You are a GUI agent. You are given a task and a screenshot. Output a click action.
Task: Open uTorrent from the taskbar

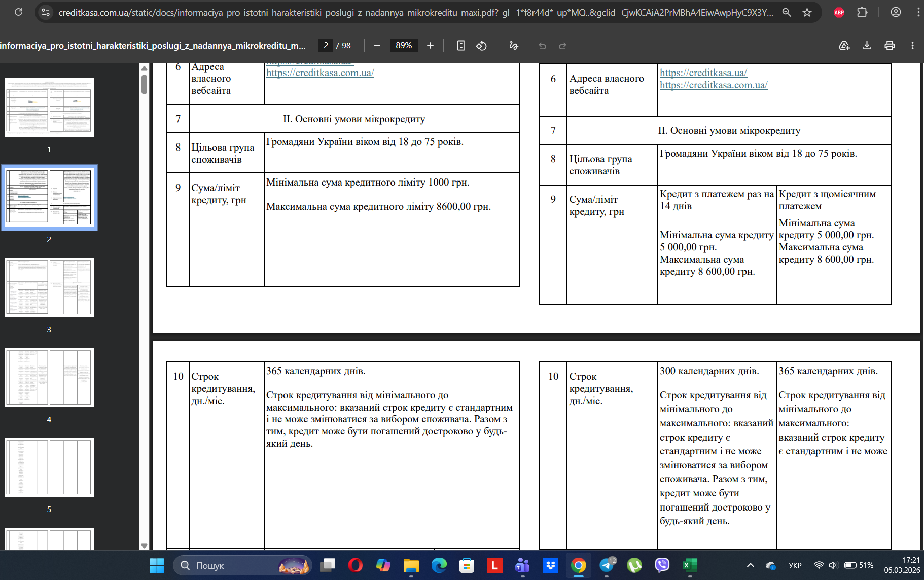tap(634, 565)
